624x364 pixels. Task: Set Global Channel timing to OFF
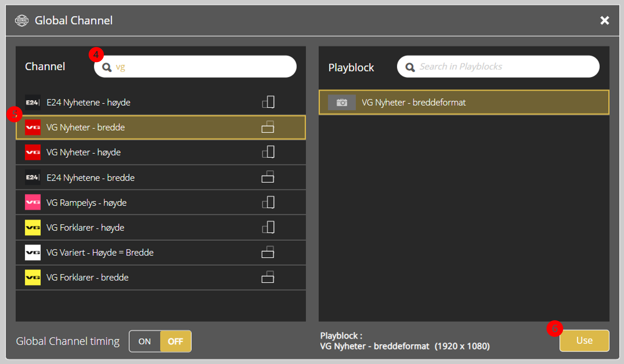pos(176,342)
